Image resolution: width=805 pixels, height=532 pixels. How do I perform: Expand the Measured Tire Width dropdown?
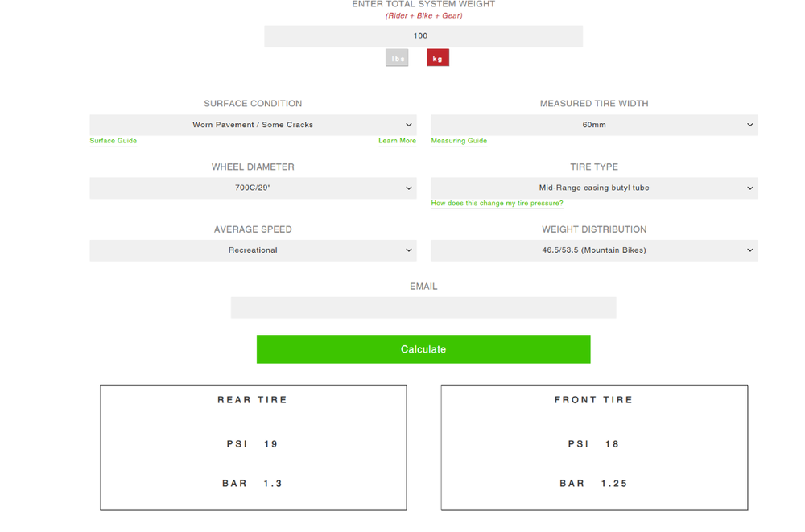tap(594, 125)
